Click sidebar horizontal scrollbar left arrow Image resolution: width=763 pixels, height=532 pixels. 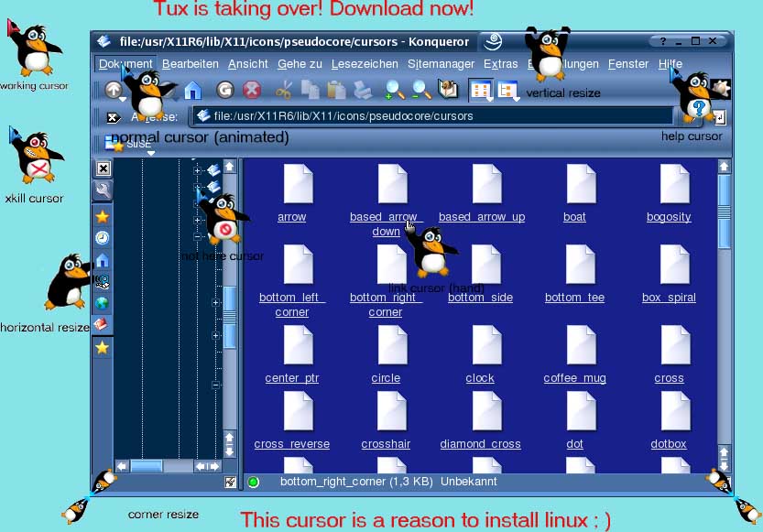point(122,466)
